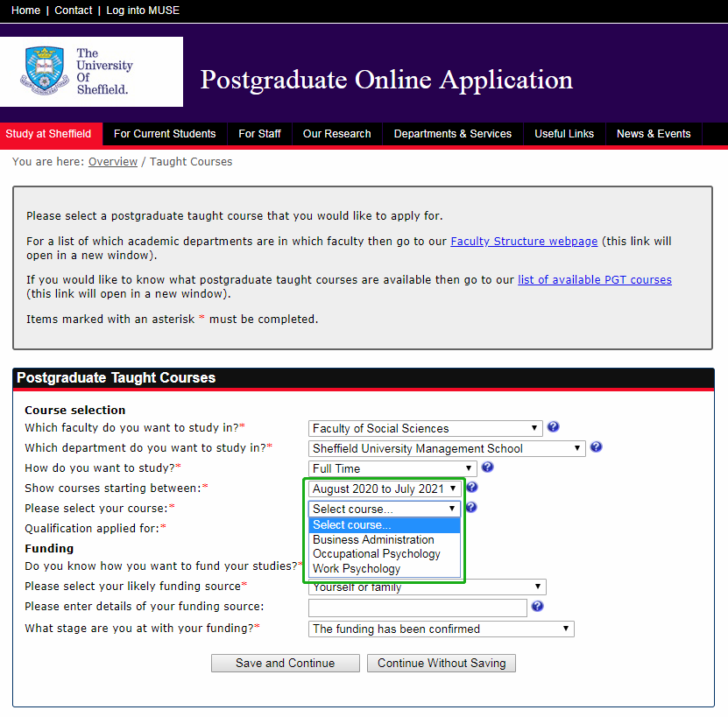The image size is (728, 717).
Task: Collapse the Select course dropdown field
Action: (x=385, y=509)
